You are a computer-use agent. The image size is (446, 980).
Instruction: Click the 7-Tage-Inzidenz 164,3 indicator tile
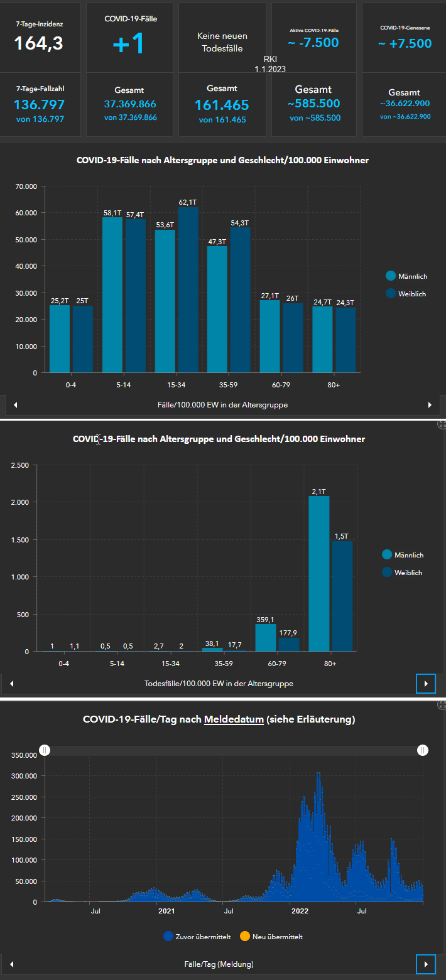pyautogui.click(x=40, y=38)
